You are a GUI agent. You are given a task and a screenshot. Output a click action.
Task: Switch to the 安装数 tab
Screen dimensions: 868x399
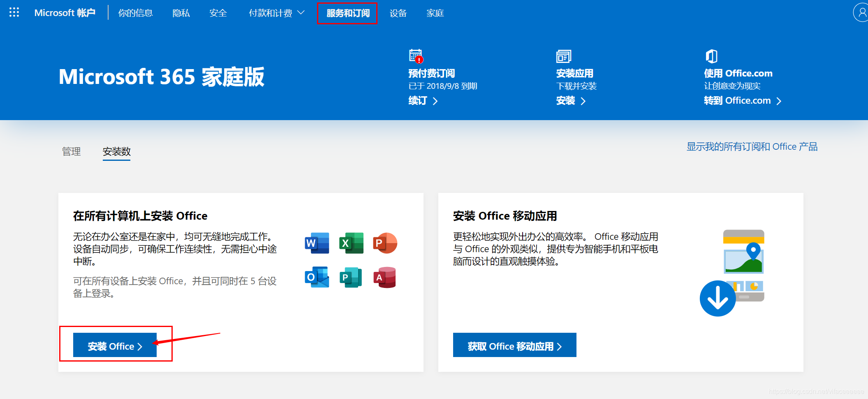point(116,151)
